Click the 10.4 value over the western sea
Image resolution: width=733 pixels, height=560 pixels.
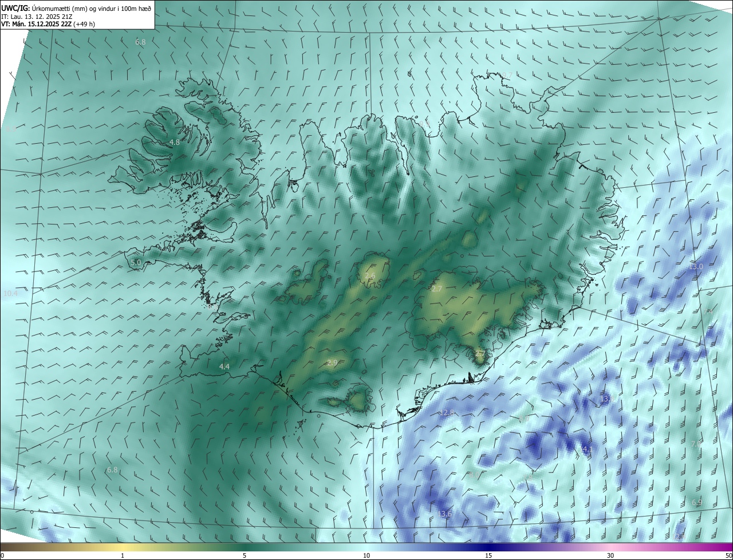10,293
